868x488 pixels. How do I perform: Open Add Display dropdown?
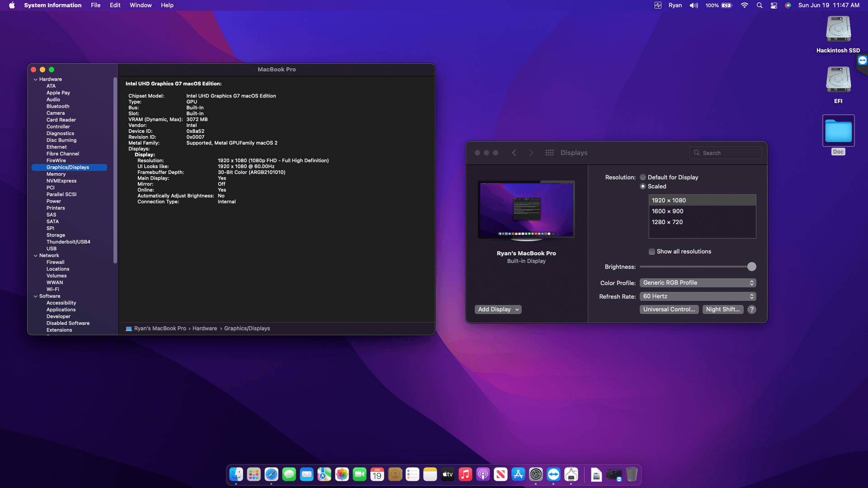click(x=498, y=310)
